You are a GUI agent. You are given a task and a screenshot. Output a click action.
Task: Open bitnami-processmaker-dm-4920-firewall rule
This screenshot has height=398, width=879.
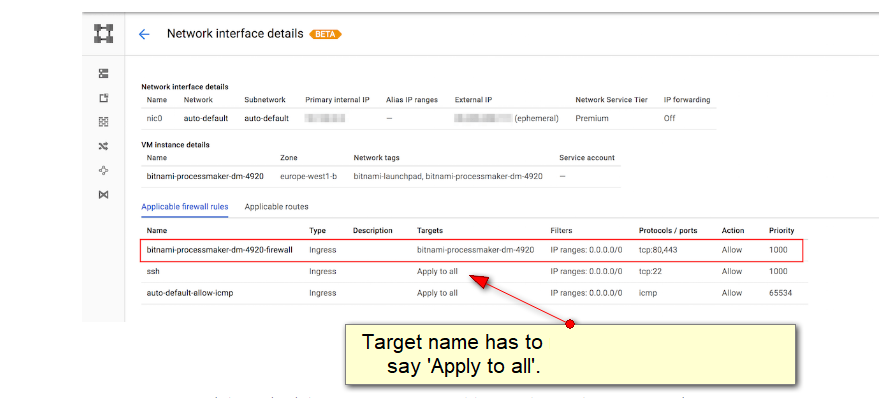(x=219, y=250)
